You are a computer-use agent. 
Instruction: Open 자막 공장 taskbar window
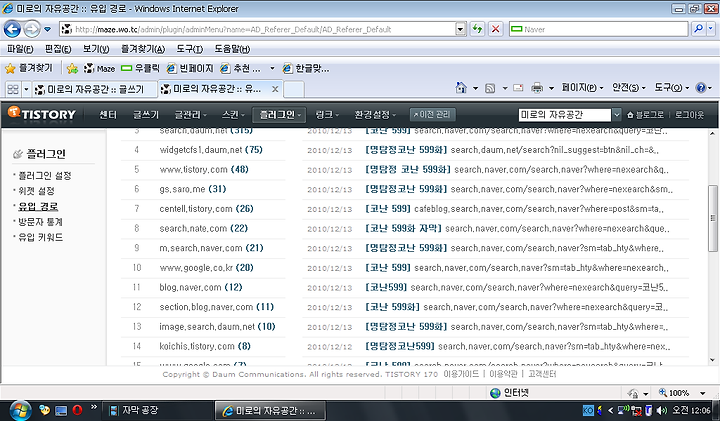click(158, 410)
